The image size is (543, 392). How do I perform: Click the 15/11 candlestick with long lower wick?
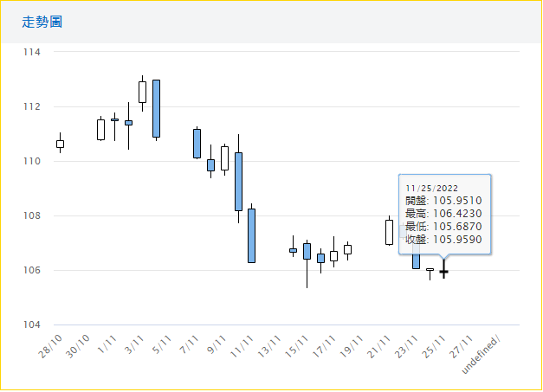[x=307, y=252]
